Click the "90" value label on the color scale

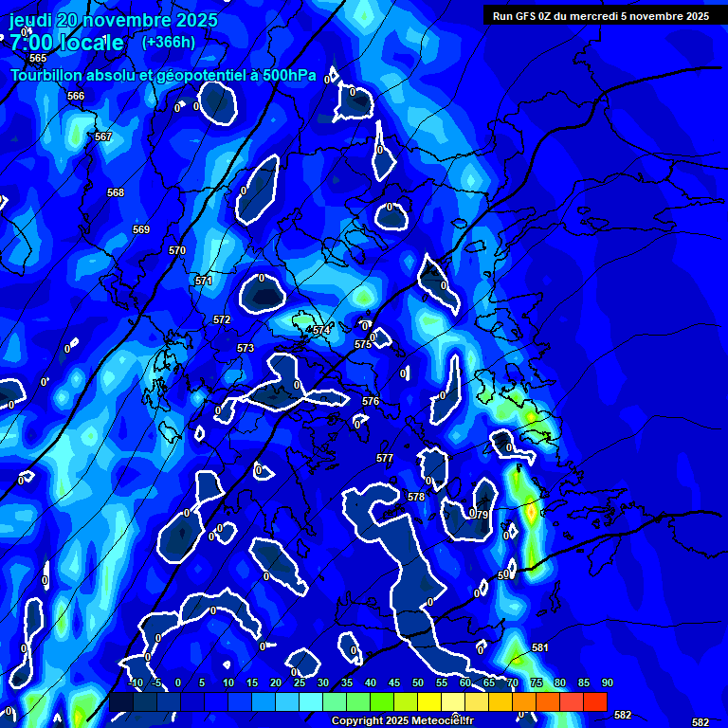click(607, 683)
